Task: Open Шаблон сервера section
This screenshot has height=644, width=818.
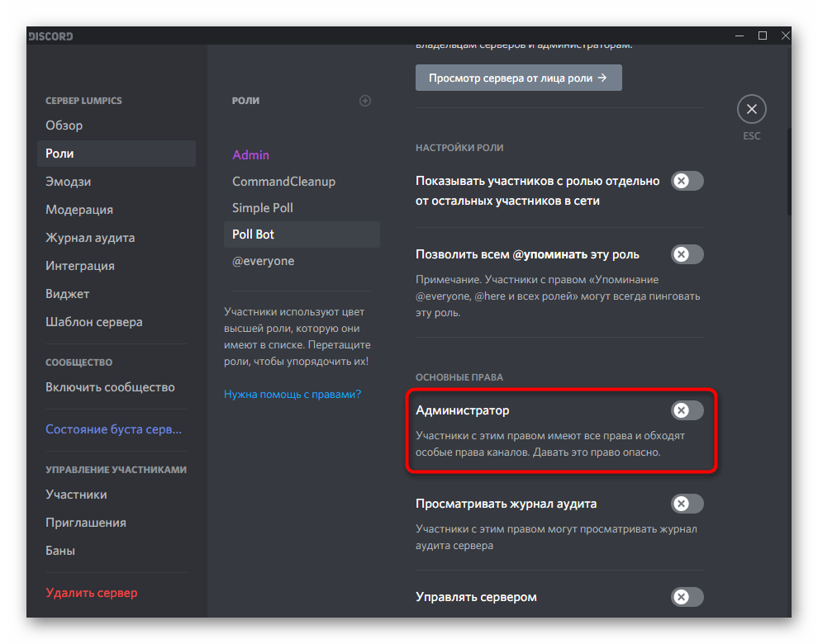Action: tap(117, 322)
